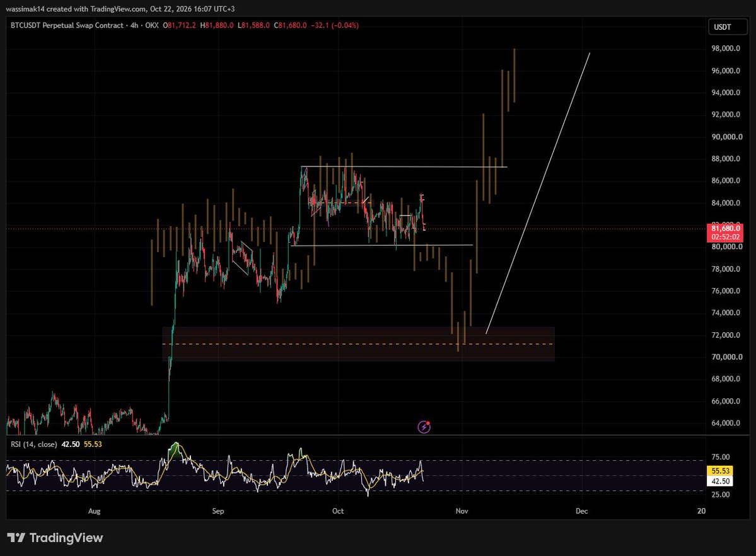The width and height of the screenshot is (756, 556).
Task: Click the -32.1 (-0.04%) change value
Action: click(x=335, y=25)
